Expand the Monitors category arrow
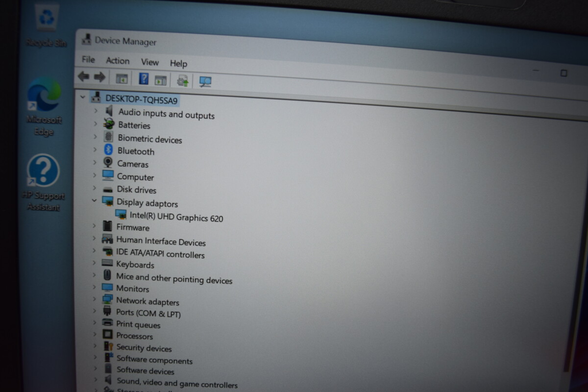 point(94,287)
